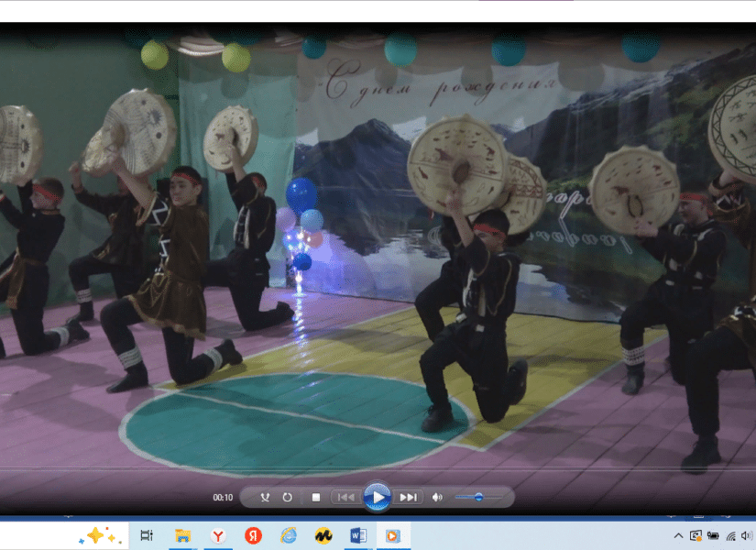The width and height of the screenshot is (756, 550).
Task: Open File Explorer from the taskbar
Action: [182, 535]
